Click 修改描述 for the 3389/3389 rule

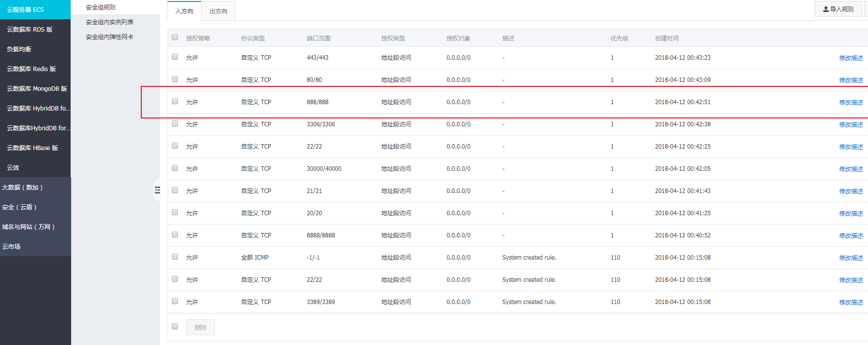pyautogui.click(x=851, y=302)
